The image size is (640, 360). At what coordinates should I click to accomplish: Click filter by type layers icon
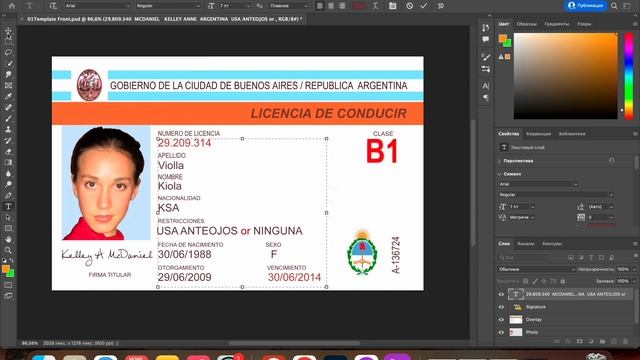click(x=591, y=258)
